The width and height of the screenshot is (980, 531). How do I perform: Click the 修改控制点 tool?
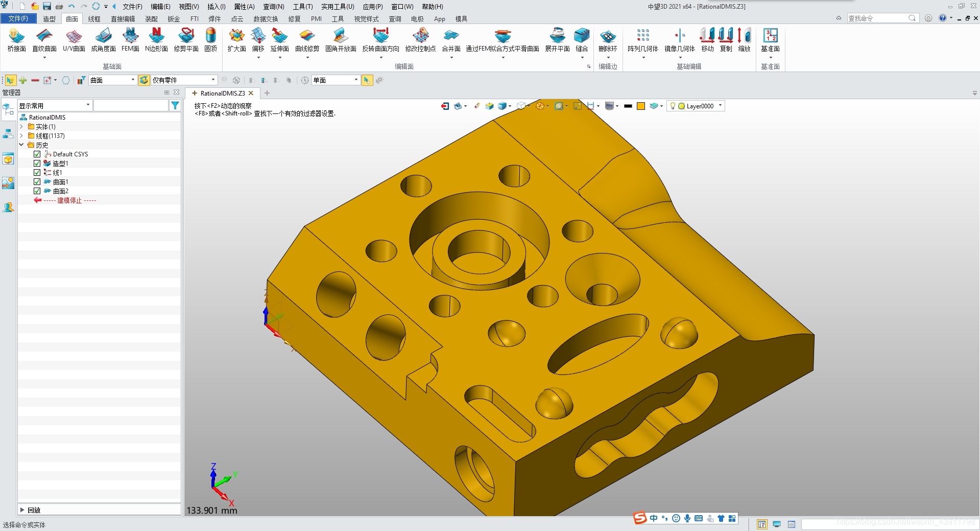coord(420,40)
